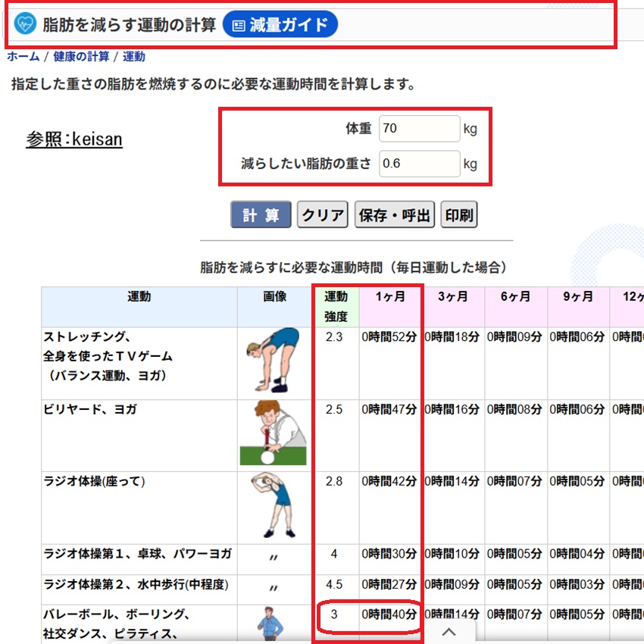
Task: Click the 計算 calculate button
Action: coord(261,214)
